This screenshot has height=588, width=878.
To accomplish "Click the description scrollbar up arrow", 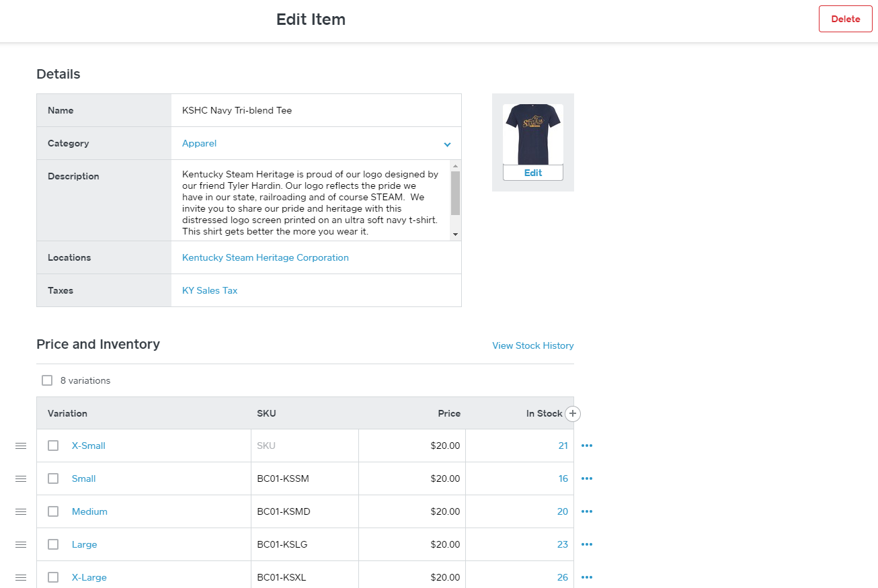I will (x=455, y=165).
